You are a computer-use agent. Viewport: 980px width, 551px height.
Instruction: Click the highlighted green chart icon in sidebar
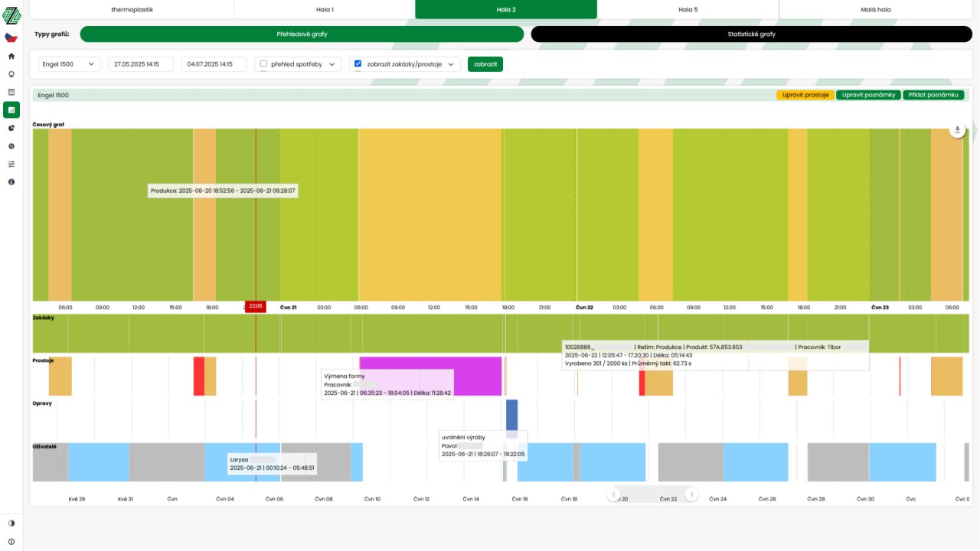tap(11, 110)
